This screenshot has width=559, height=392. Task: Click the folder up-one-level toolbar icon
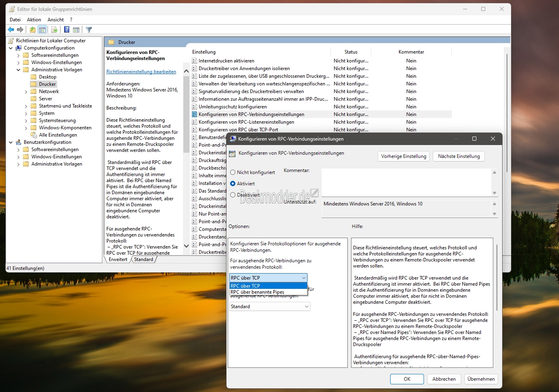[33, 29]
